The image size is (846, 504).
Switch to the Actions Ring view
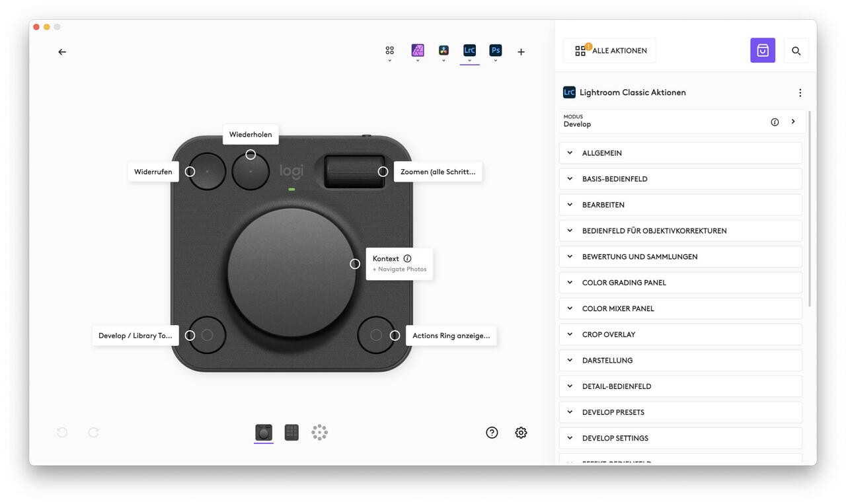pos(319,433)
